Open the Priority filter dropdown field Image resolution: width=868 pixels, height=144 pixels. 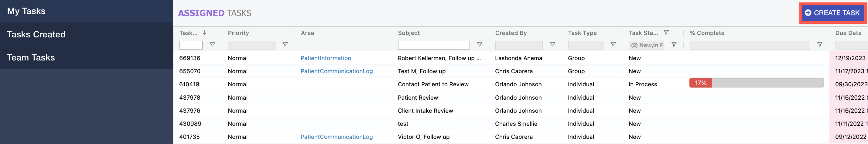(x=252, y=45)
